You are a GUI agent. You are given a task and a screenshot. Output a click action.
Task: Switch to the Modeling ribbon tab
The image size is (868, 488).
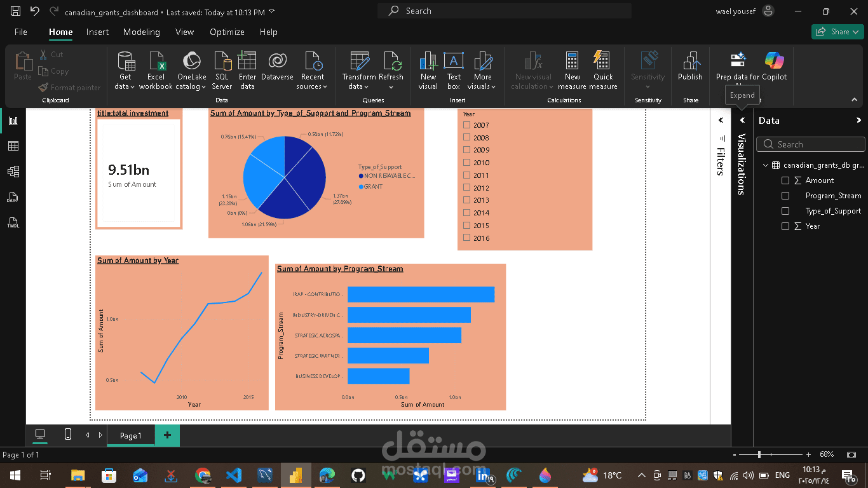[142, 32]
